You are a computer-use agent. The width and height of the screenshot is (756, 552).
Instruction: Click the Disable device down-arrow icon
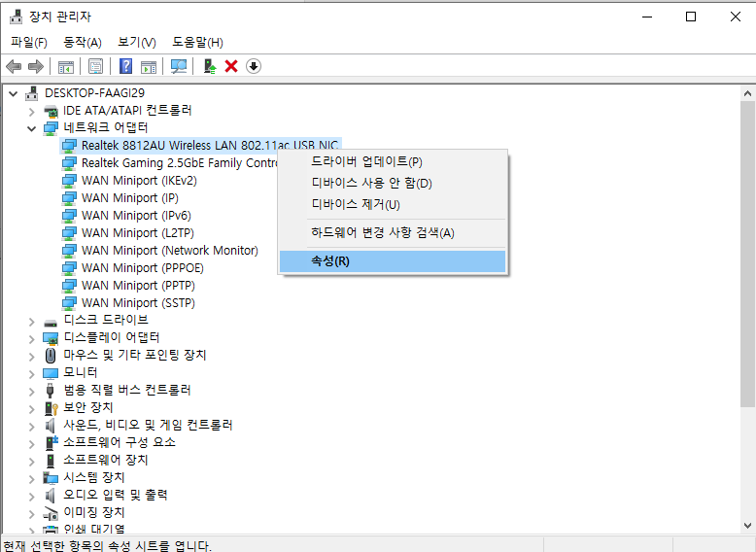254,66
